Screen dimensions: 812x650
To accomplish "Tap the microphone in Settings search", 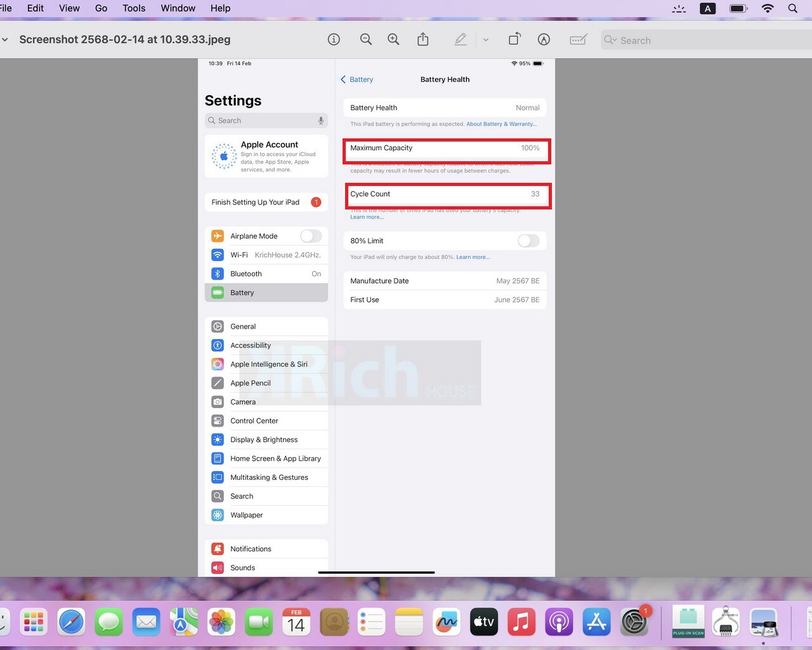I will pos(321,121).
